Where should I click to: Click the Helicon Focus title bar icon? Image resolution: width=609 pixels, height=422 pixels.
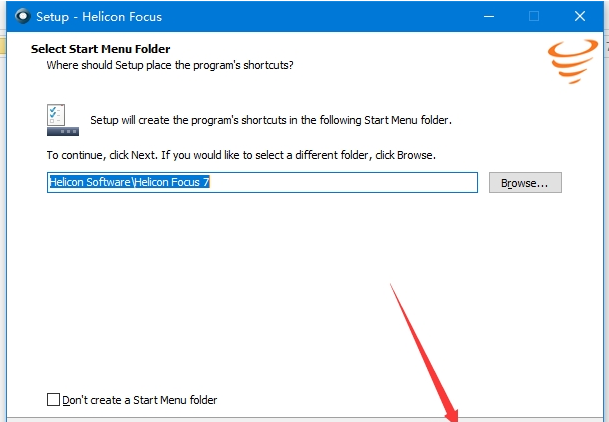[x=23, y=16]
